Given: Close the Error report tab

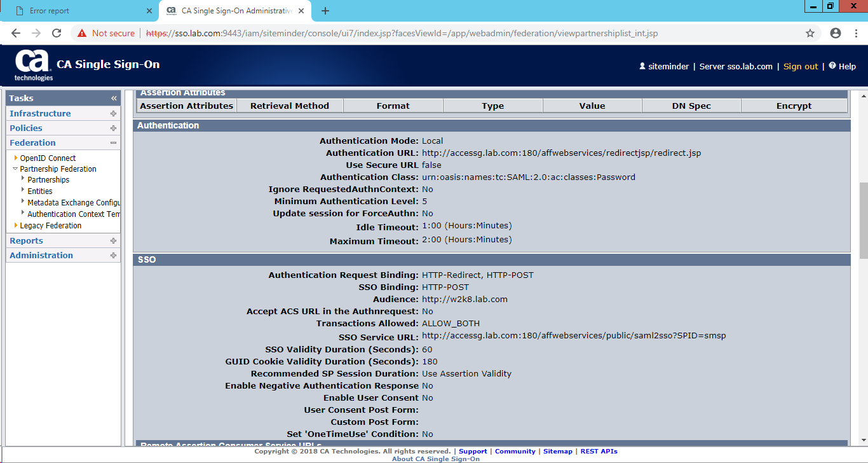Looking at the screenshot, I should [149, 11].
